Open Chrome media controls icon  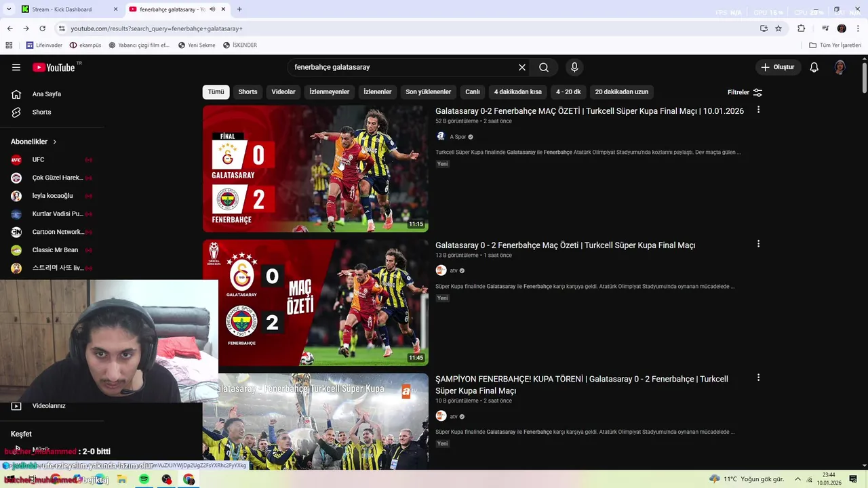coord(825,28)
